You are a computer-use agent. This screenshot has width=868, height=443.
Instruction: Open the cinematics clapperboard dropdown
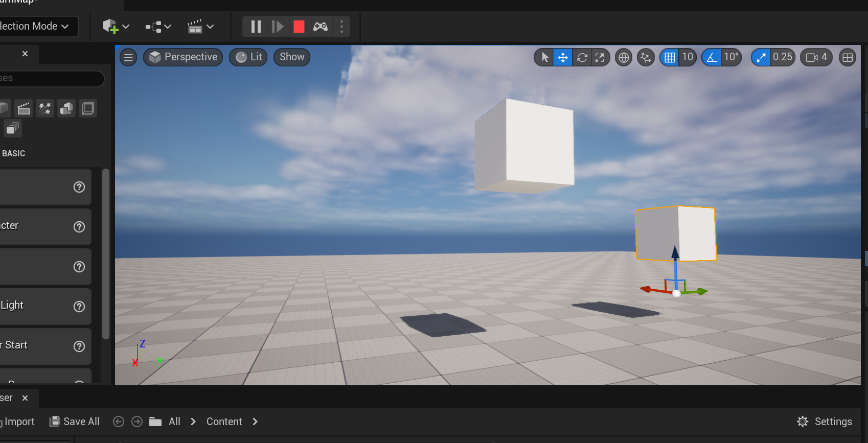pos(200,27)
